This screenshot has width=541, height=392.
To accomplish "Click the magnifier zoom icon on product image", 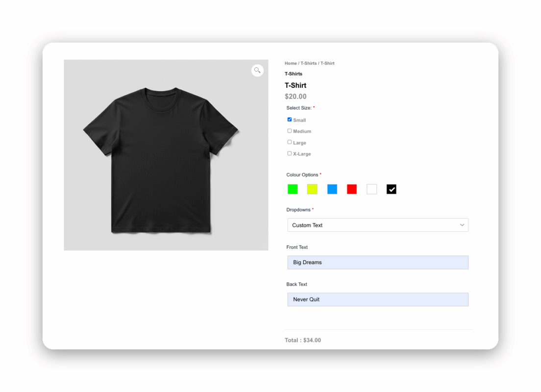I will coord(257,71).
